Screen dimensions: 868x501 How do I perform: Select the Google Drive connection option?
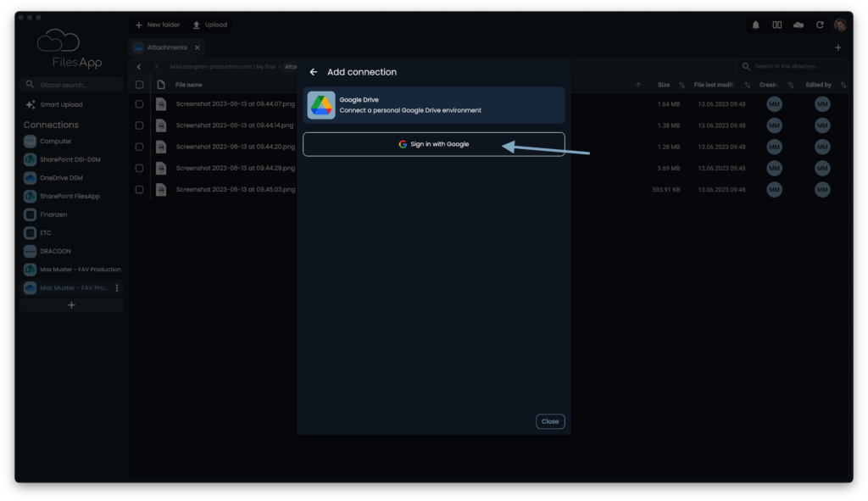point(434,105)
